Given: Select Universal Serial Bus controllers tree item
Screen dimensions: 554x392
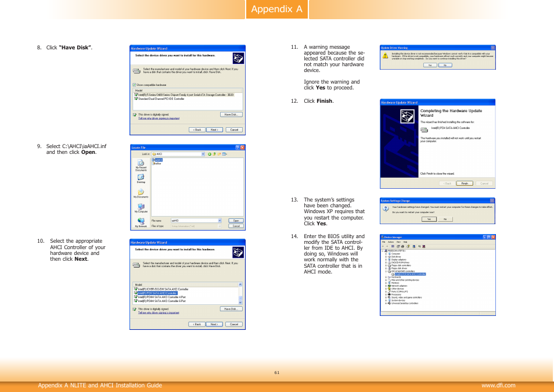Looking at the screenshot, I should pyautogui.click(x=405, y=303).
